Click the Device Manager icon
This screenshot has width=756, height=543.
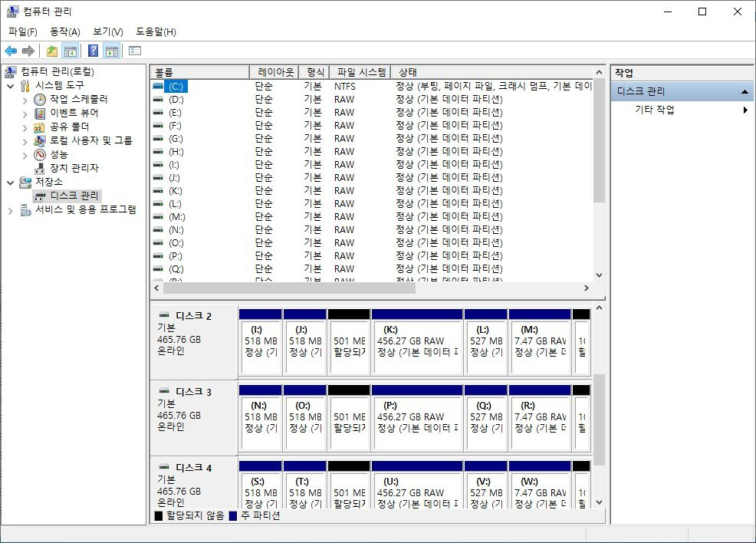tap(40, 168)
